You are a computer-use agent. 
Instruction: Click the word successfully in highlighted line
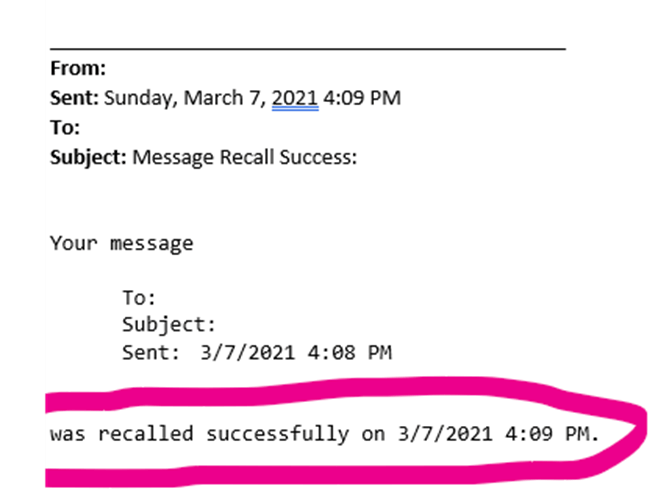(277, 434)
